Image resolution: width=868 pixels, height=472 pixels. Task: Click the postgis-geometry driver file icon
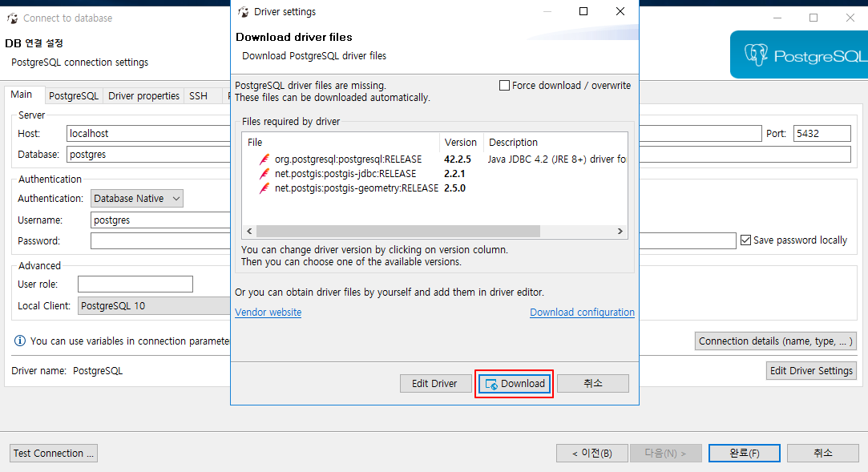tap(264, 188)
